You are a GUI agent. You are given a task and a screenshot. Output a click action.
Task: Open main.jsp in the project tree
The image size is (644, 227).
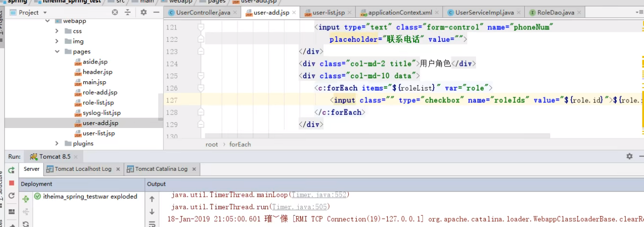pos(94,82)
